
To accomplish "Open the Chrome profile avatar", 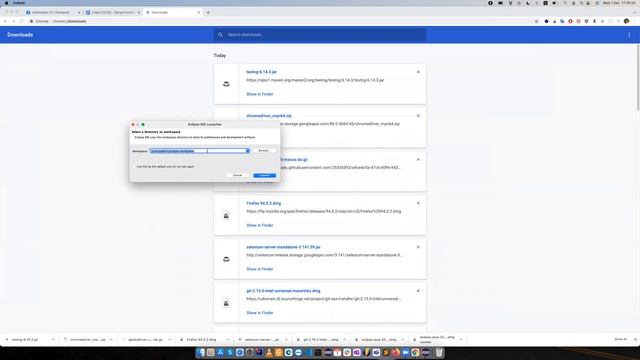I will pos(627,21).
